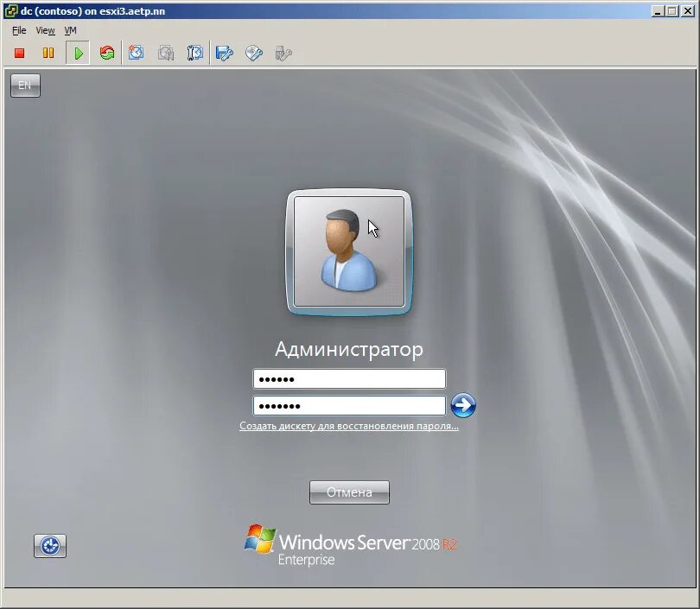This screenshot has width=700, height=609.
Task: Focus the second password confirmation field
Action: 349,405
